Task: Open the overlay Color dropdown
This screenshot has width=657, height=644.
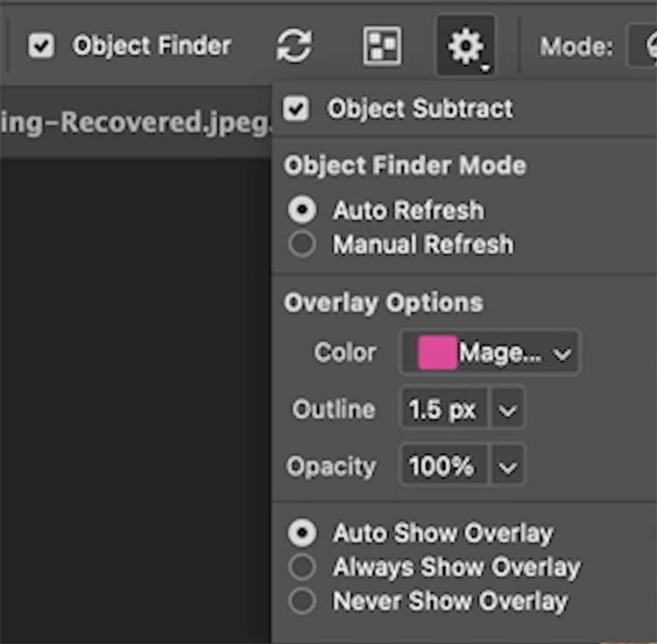Action: (490, 352)
